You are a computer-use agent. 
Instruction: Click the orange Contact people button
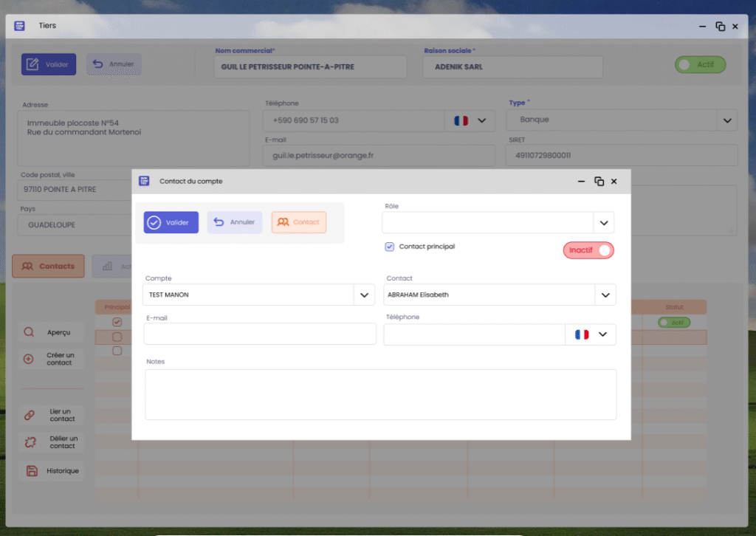coord(298,222)
